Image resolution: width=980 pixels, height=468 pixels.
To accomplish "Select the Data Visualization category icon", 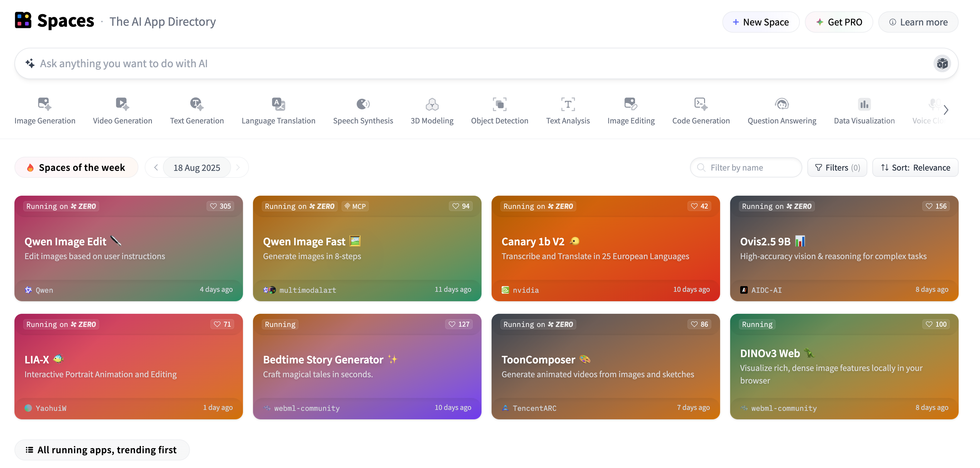I will [x=864, y=104].
